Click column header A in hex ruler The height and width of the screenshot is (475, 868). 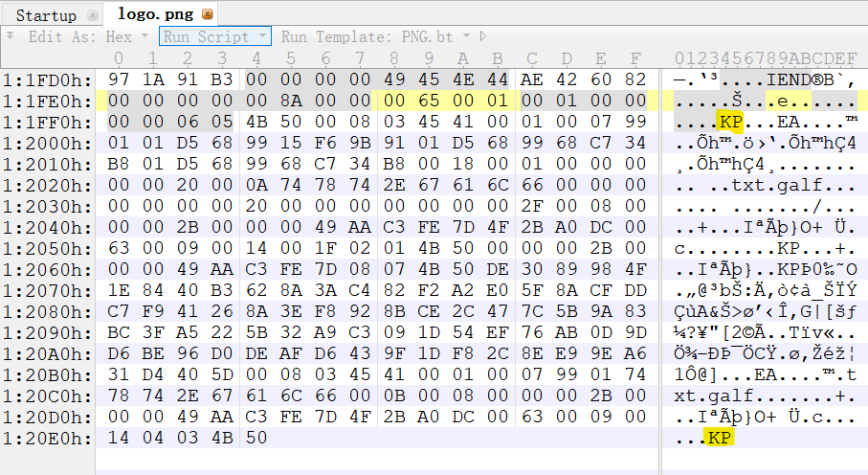point(463,59)
